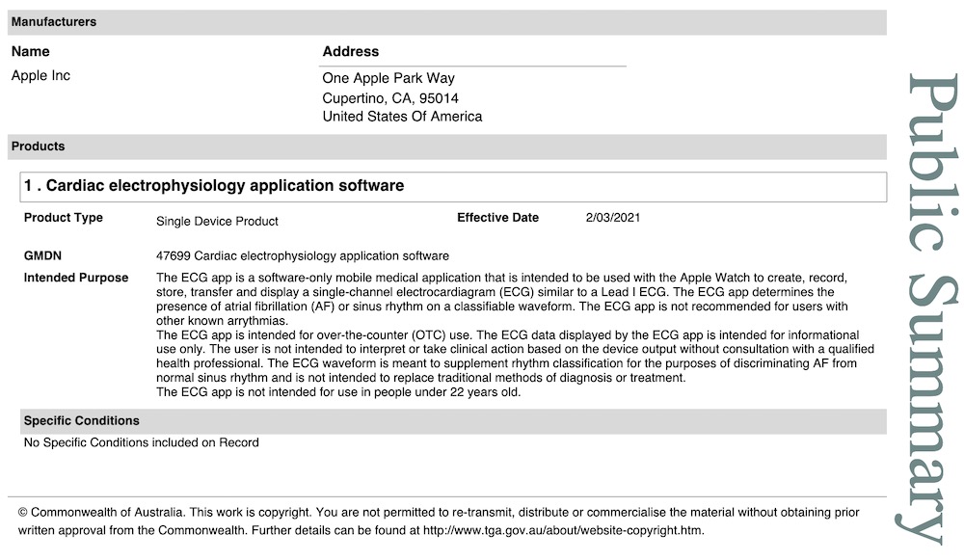Click the Intended Purpose label
This screenshot has width=964, height=560.
[x=76, y=278]
